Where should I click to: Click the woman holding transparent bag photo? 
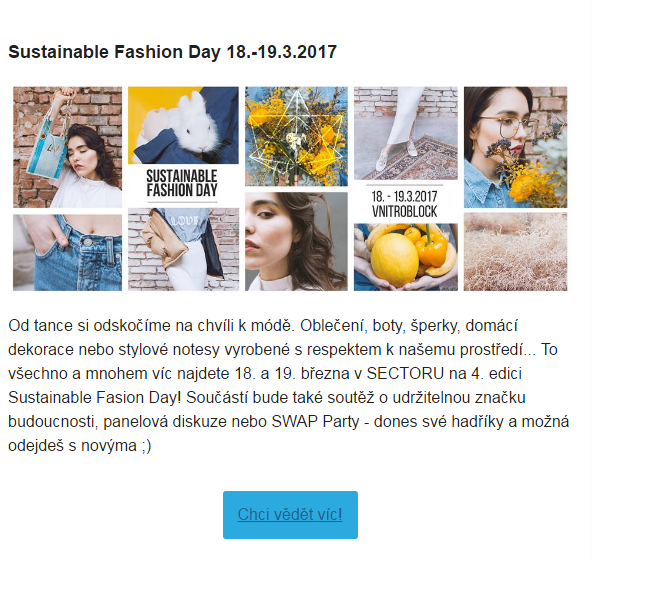[67, 146]
